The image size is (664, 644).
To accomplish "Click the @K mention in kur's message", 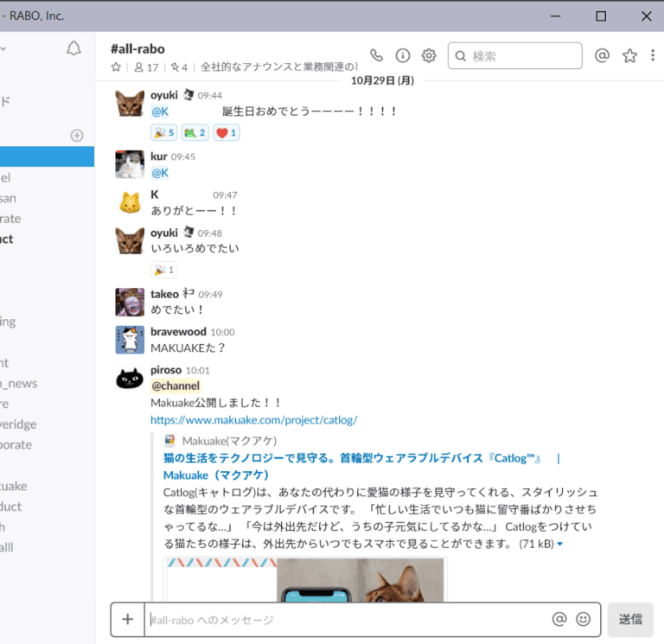I will tap(160, 173).
